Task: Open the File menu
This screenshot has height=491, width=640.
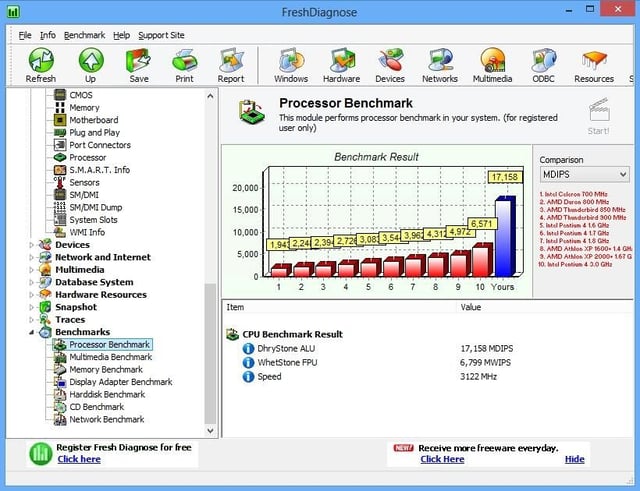Action: coord(25,36)
